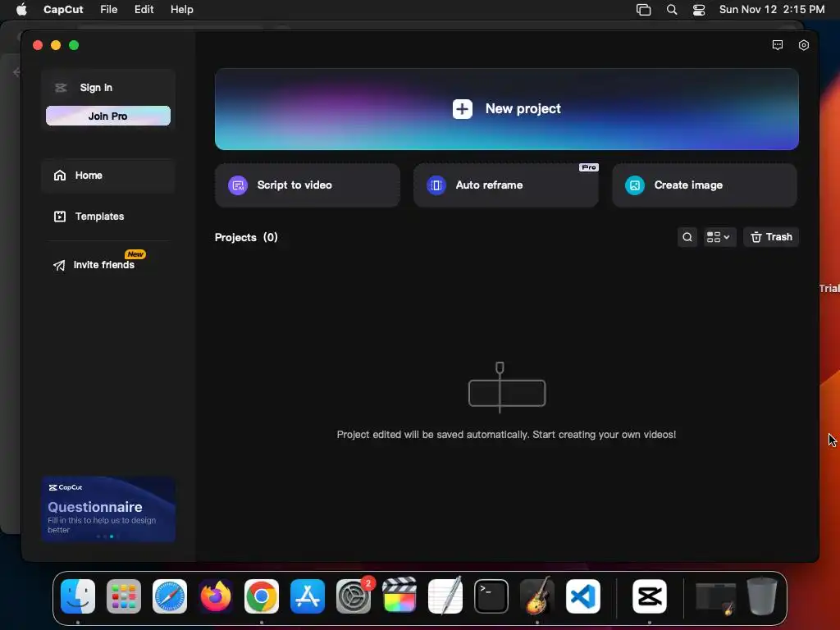The height and width of the screenshot is (630, 840).
Task: Open Script to video tool
Action: (307, 185)
